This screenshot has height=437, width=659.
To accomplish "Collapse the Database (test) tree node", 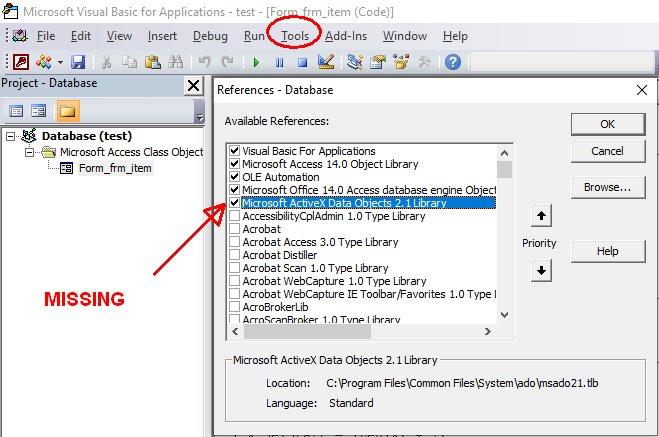I will click(11, 136).
